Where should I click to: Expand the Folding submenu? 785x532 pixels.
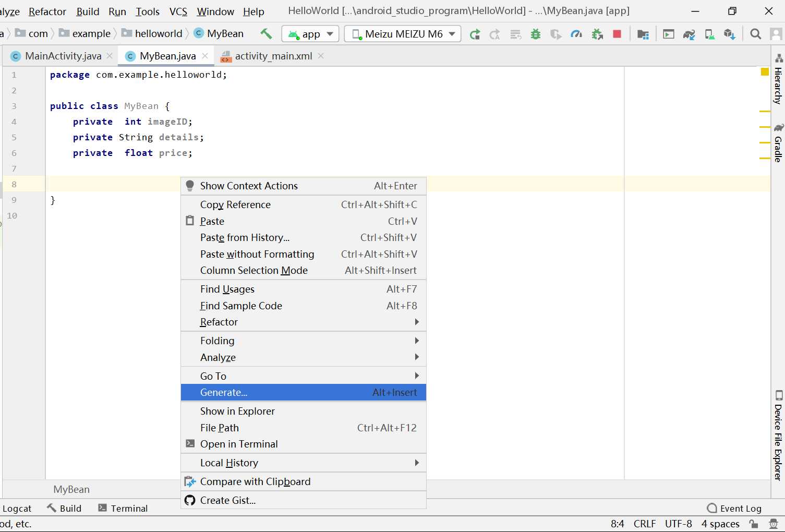tap(304, 341)
